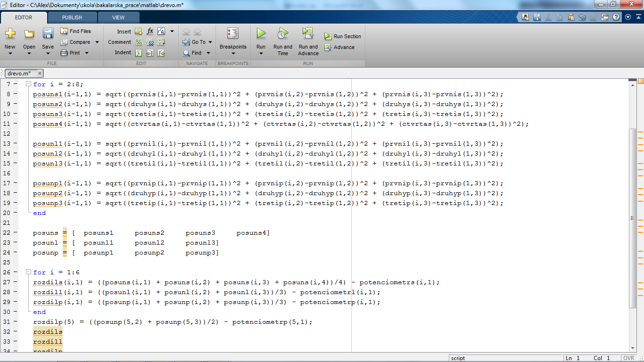Click the Insert fixed-point data icon
Screen dimensions: 644x362
pos(161,32)
